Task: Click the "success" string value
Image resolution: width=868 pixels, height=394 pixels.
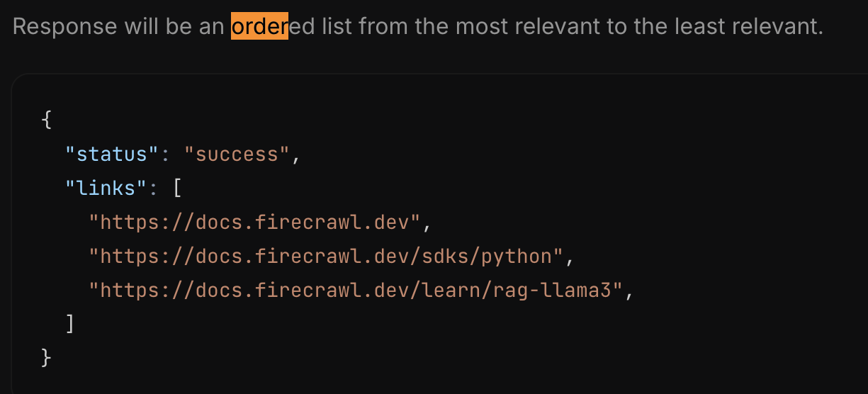Action: pyautogui.click(x=237, y=154)
